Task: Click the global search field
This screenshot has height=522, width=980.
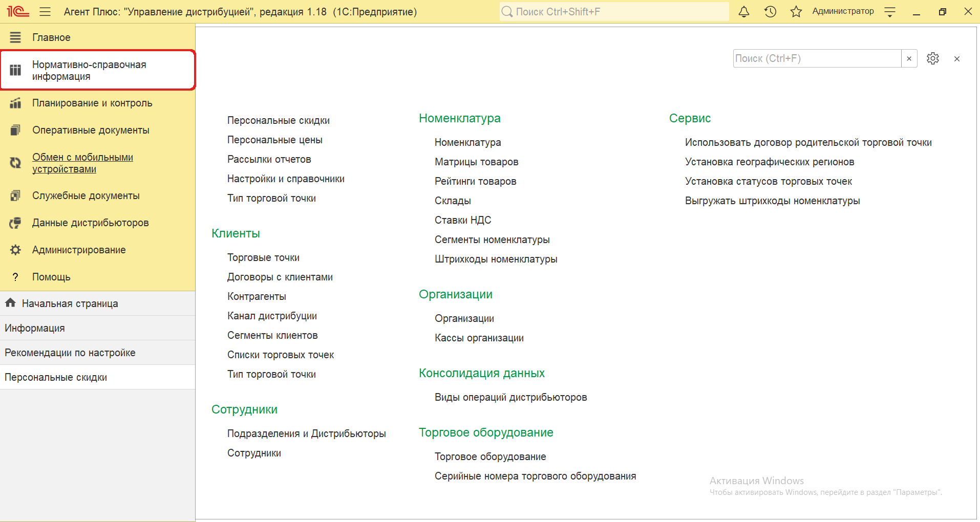Action: point(614,12)
